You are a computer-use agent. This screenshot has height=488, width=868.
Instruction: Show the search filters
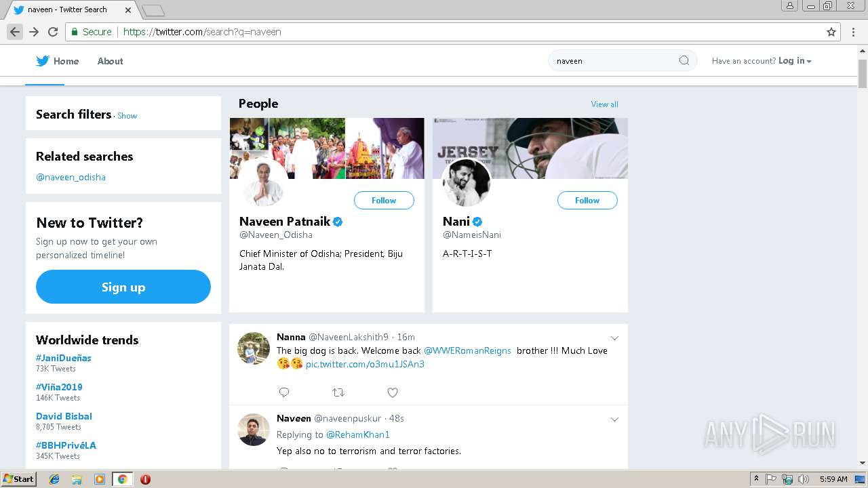[127, 116]
